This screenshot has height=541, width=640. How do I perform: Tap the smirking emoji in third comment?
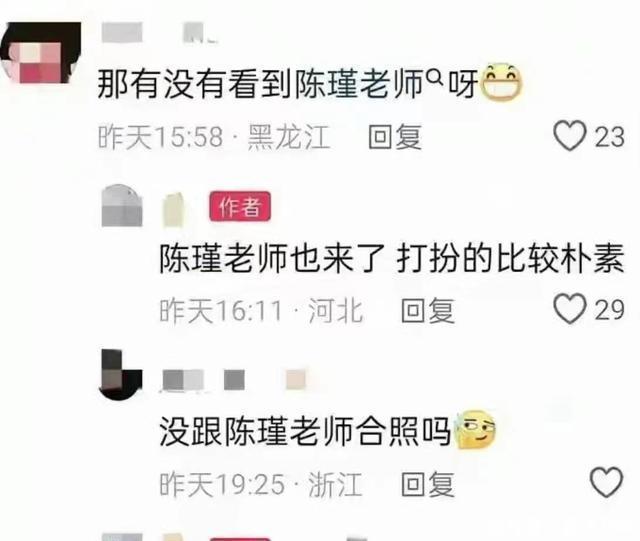[476, 429]
